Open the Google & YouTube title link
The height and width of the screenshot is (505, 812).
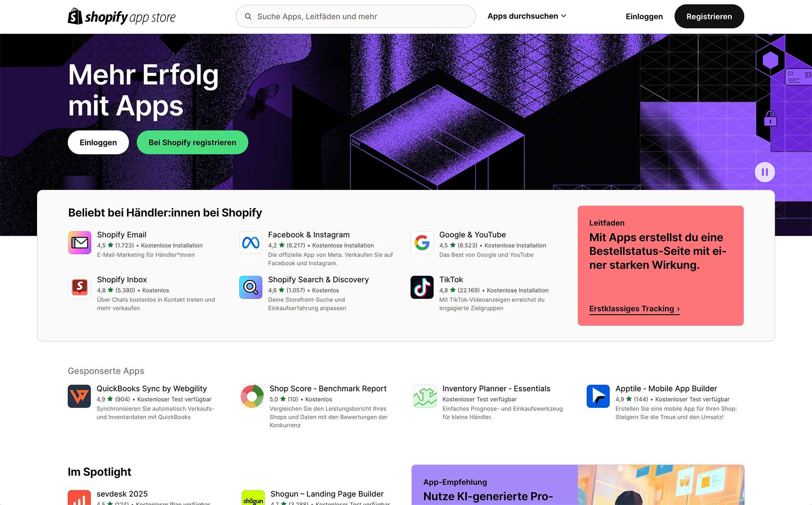point(473,235)
